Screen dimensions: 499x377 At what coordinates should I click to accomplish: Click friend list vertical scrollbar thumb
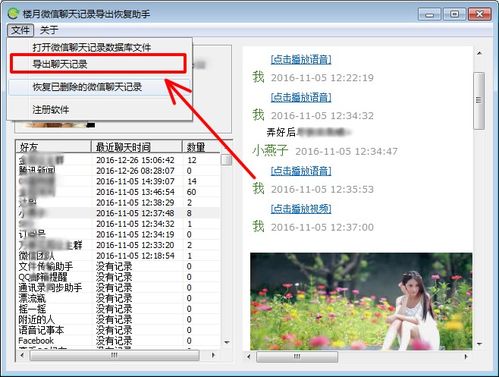(227, 160)
